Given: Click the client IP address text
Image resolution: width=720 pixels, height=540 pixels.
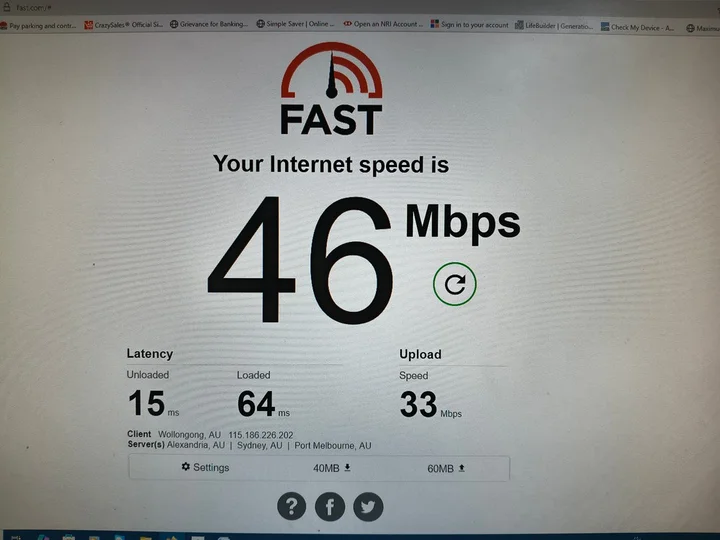Looking at the screenshot, I should coord(260,435).
